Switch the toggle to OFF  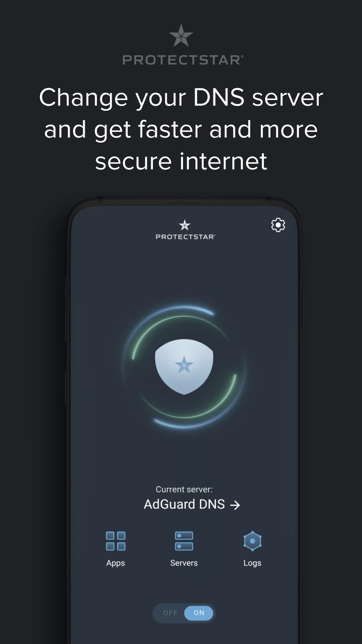point(170,613)
